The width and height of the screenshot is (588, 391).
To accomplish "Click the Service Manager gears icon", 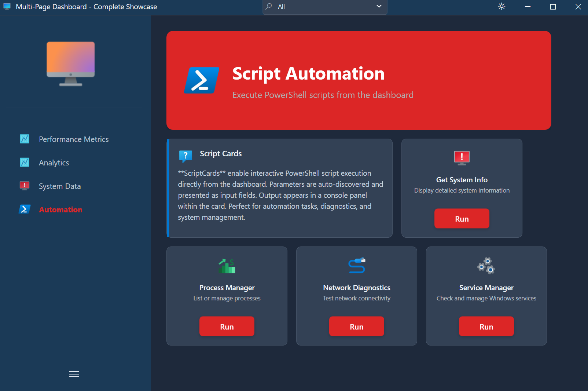I will click(x=486, y=266).
